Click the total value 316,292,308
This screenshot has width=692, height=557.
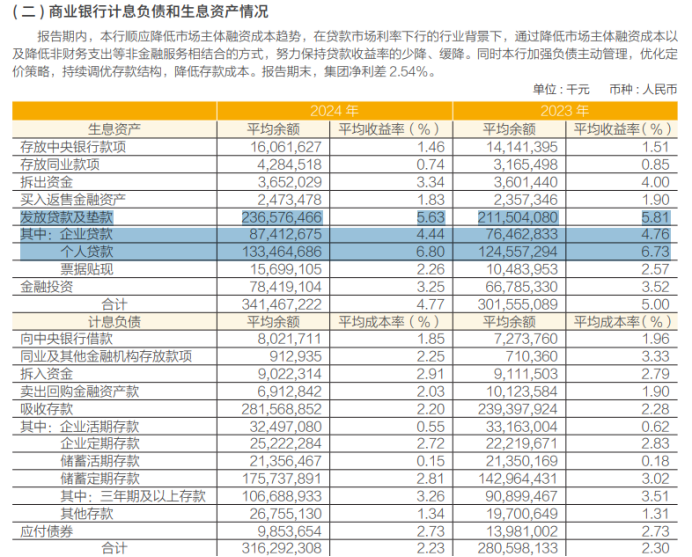(x=282, y=548)
